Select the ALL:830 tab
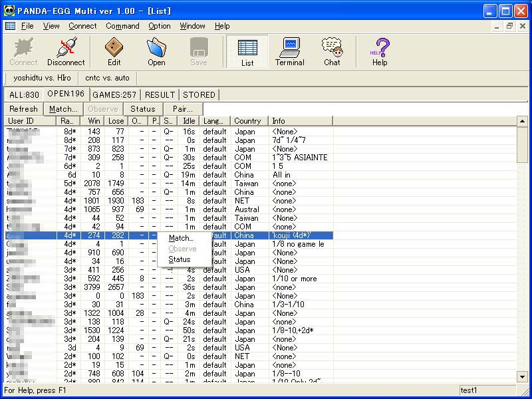 pos(24,94)
